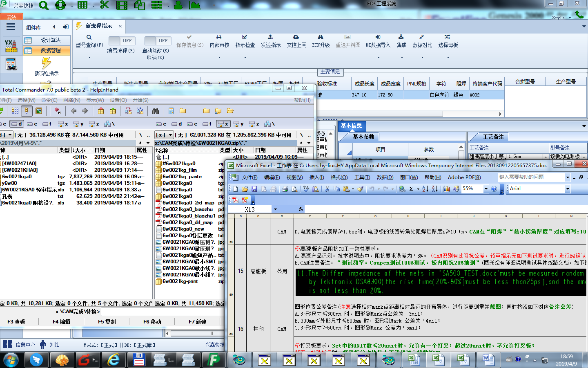Viewport: 588px width, 368px height.
Task: Select file 6w0021kga0_biaozhu in right panel
Action: (188, 209)
